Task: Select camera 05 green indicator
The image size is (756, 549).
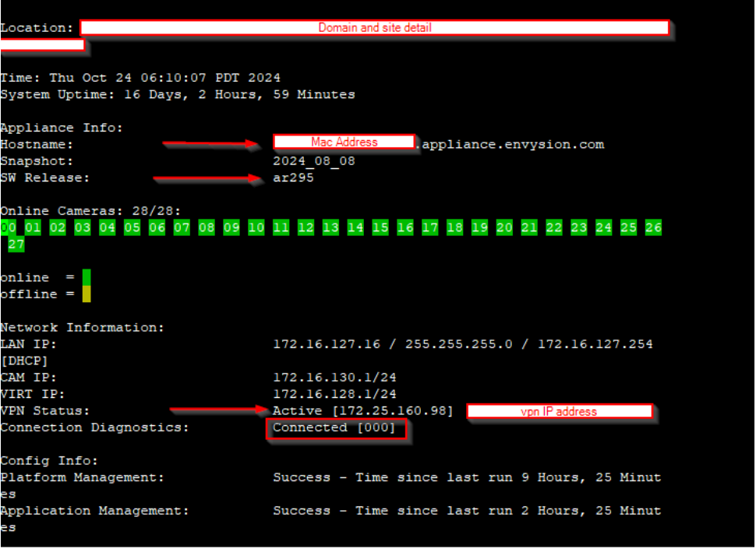Action: (132, 227)
